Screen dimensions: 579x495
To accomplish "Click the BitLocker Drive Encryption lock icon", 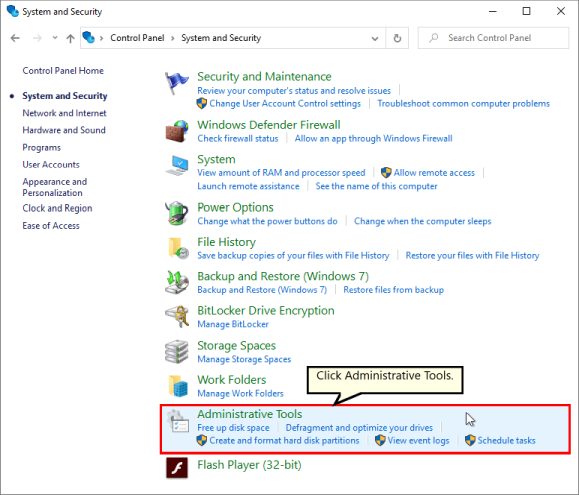I will [177, 317].
